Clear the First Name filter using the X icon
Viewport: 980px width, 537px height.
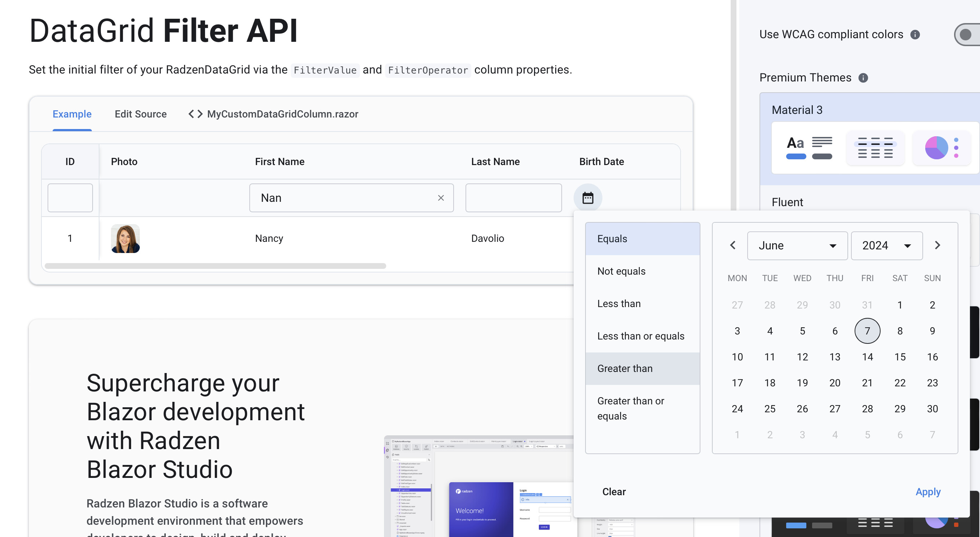[x=441, y=198]
